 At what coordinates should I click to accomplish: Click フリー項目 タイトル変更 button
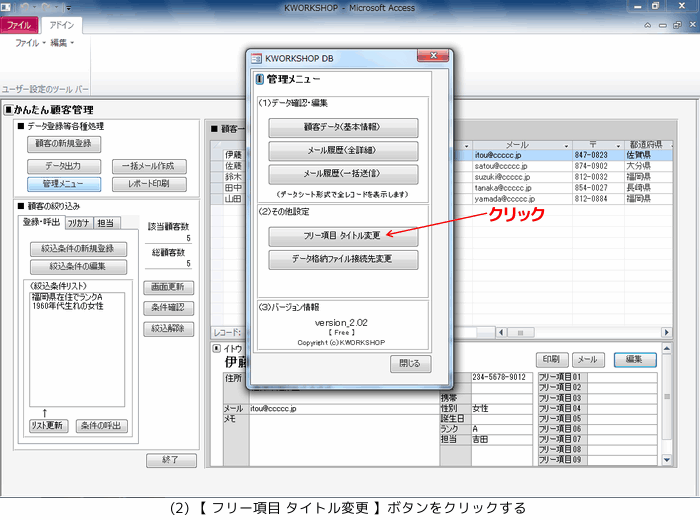click(343, 236)
